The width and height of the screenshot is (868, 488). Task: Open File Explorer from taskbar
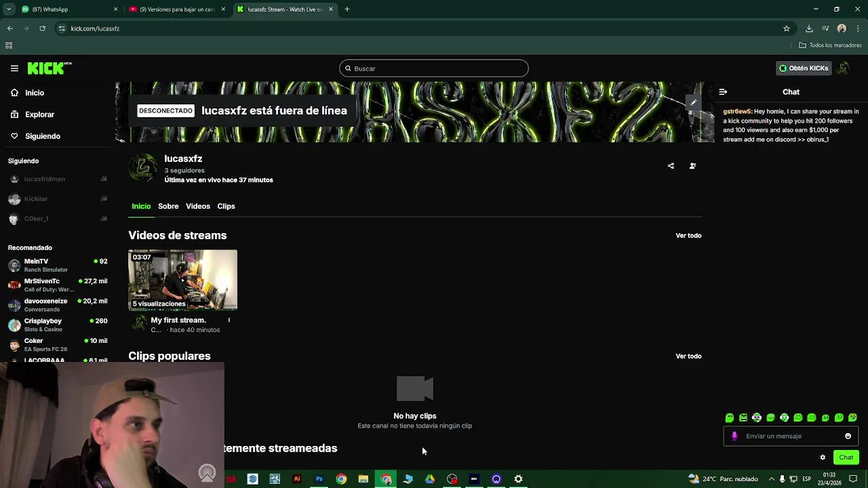click(x=363, y=479)
